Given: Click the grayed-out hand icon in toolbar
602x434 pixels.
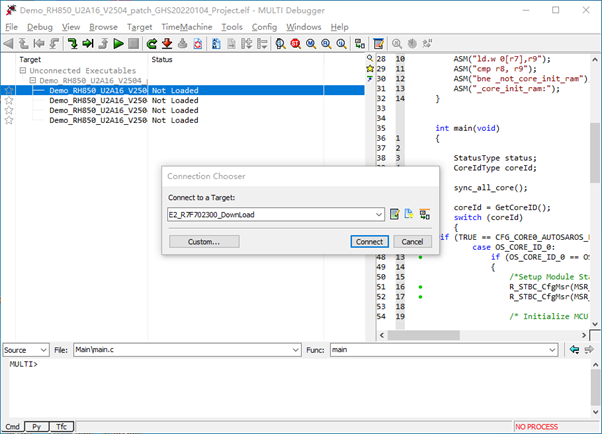Looking at the screenshot, I should (x=412, y=44).
